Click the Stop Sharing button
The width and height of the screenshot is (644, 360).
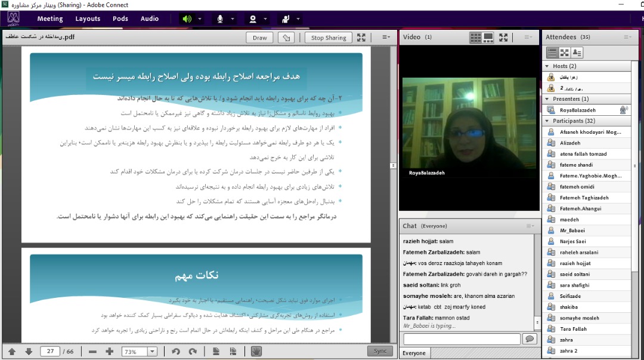(329, 38)
